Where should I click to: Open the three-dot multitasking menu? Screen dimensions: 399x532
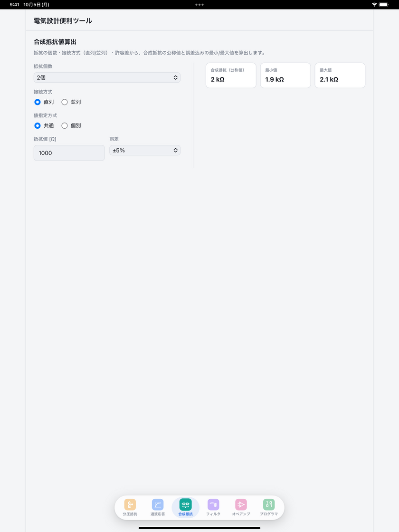(199, 5)
